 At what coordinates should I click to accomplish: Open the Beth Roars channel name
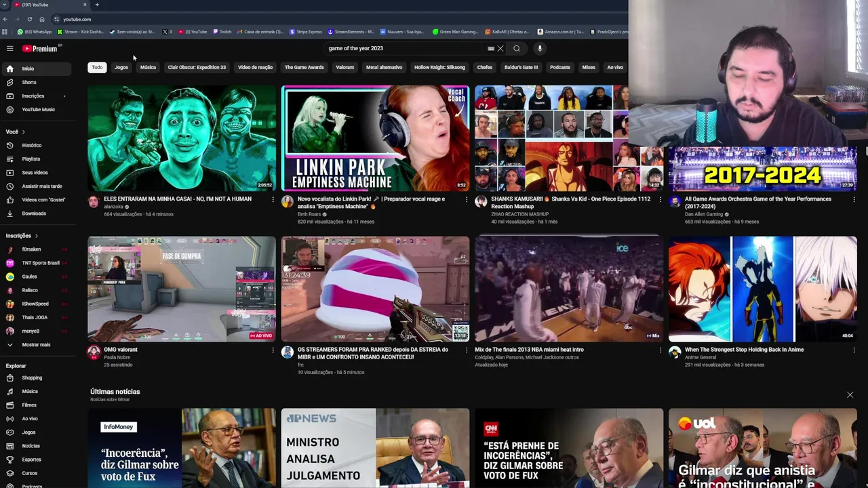coord(309,214)
